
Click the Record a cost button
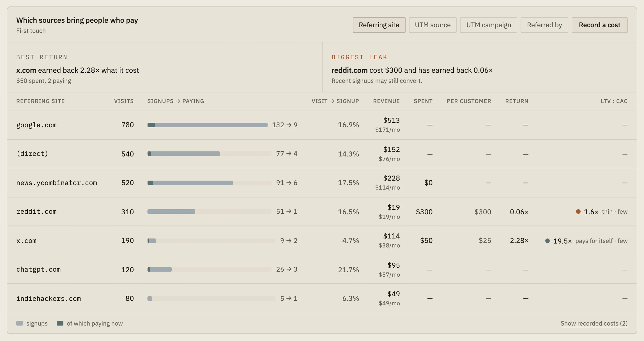599,25
